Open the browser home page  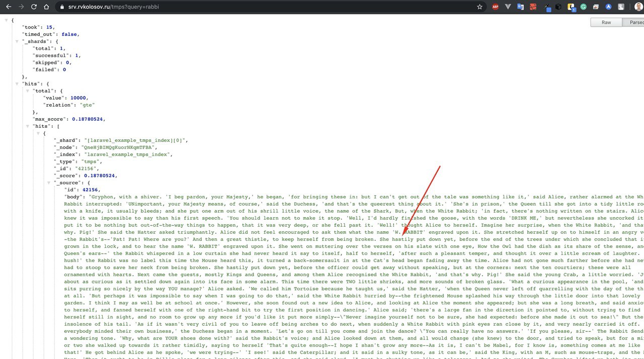(x=46, y=7)
